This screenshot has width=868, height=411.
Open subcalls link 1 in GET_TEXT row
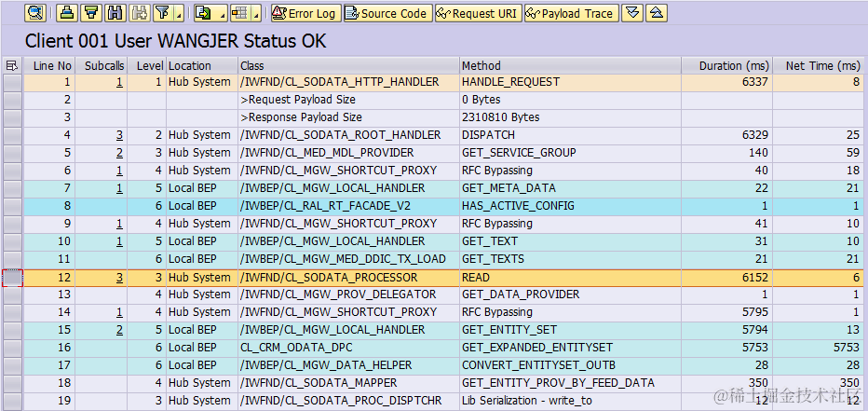pos(119,241)
